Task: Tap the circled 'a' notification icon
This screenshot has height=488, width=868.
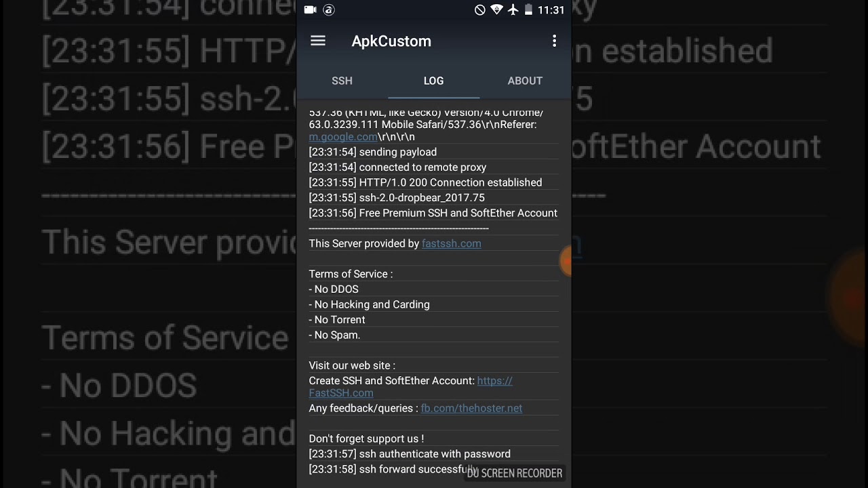Action: (x=329, y=9)
